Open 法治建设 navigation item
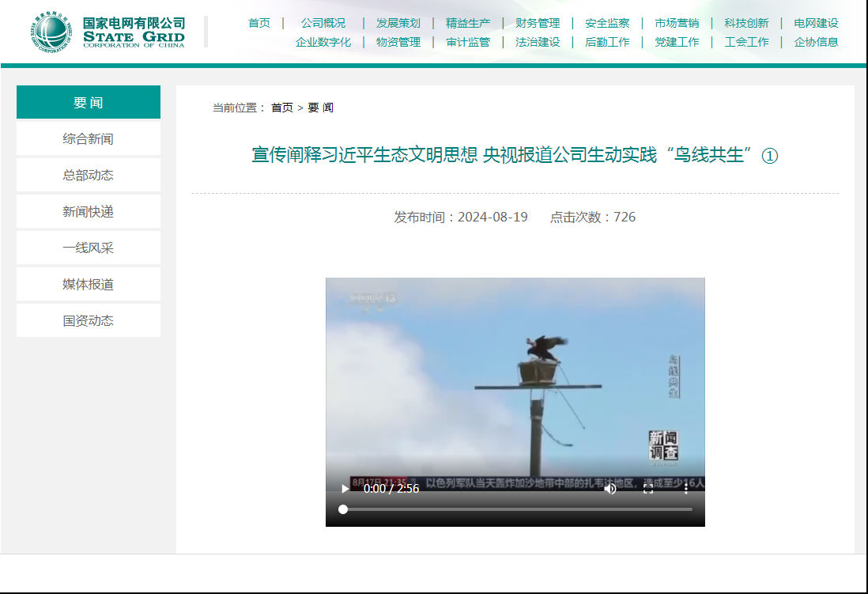This screenshot has height=594, width=868. click(538, 42)
